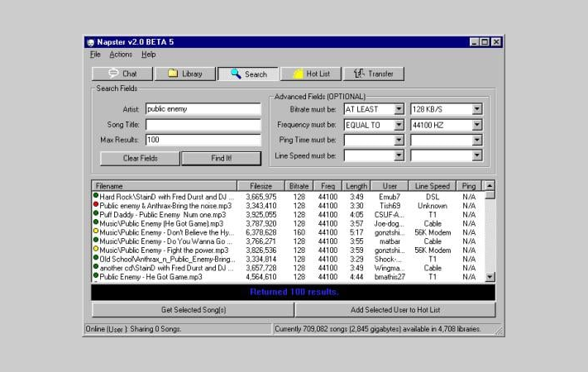588x372 pixels.
Task: Click the DSL line speed cell
Action: coord(433,197)
